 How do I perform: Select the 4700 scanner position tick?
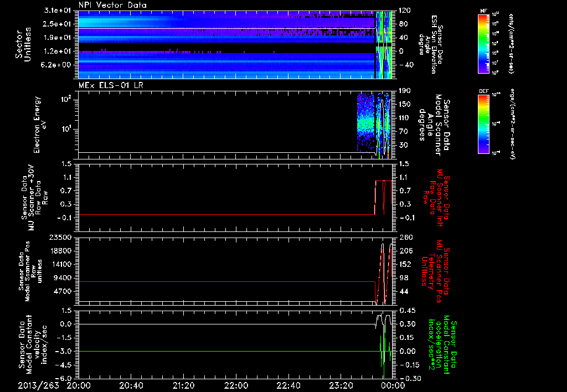[x=62, y=291]
